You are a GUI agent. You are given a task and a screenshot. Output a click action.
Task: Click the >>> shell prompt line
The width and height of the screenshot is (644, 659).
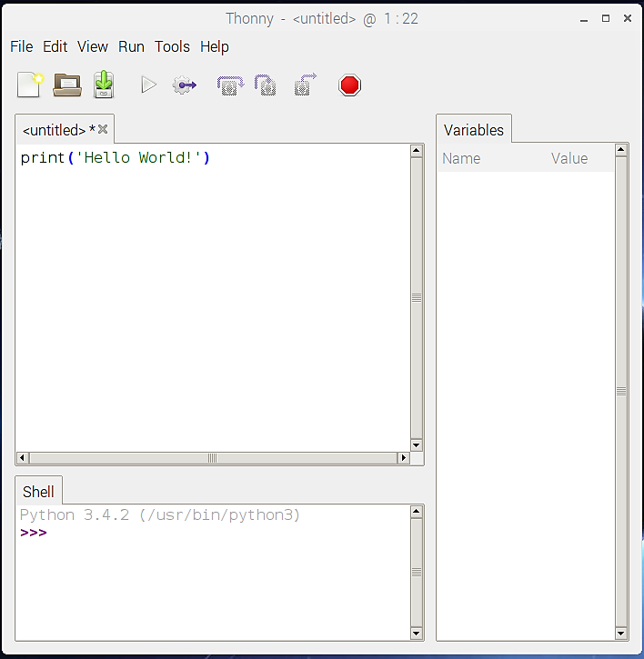[x=34, y=533]
